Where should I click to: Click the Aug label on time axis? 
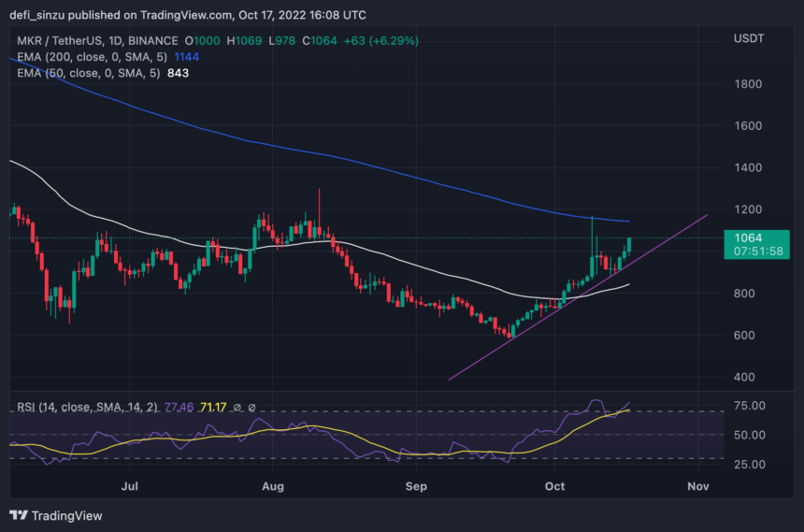point(273,486)
